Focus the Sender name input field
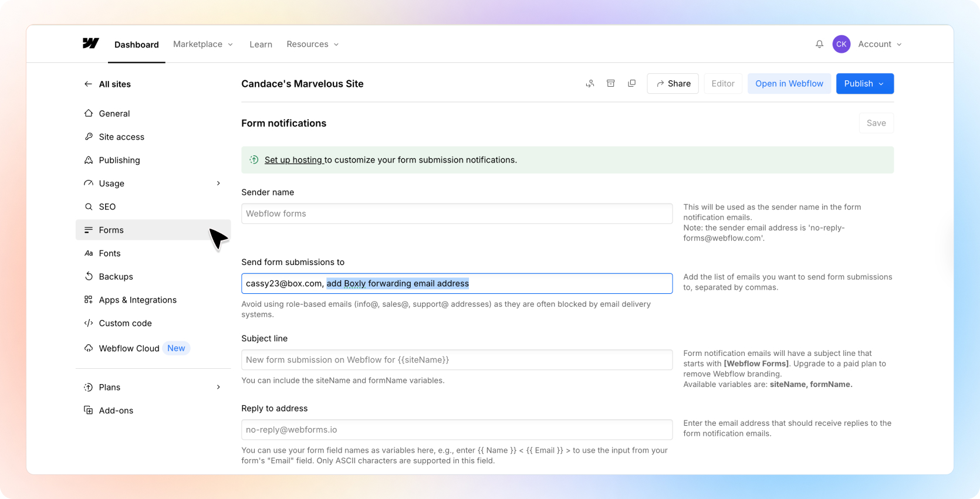 [x=457, y=213]
